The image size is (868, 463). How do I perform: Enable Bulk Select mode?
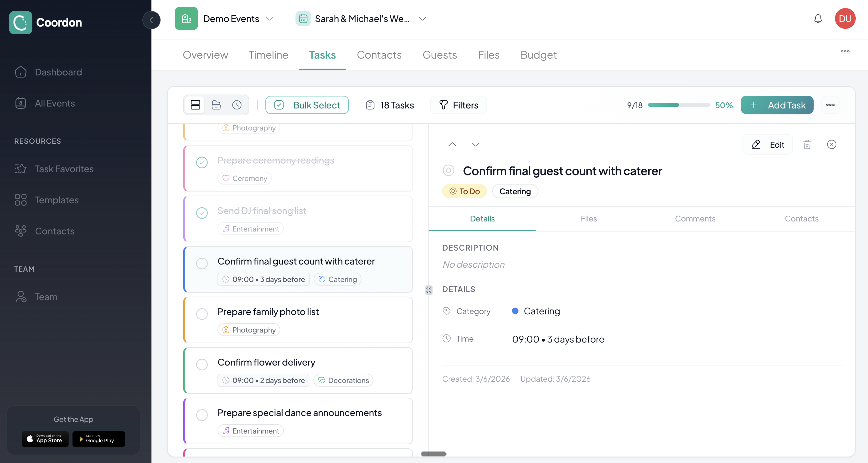pos(307,105)
